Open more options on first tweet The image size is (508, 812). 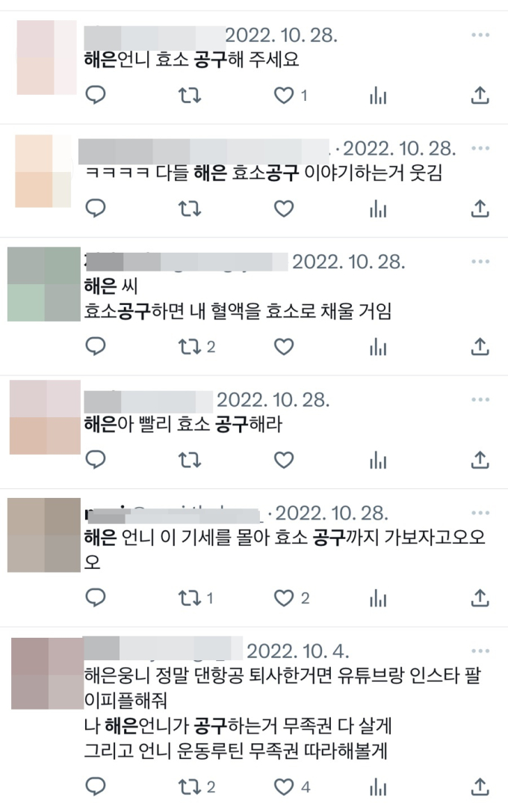(x=480, y=34)
